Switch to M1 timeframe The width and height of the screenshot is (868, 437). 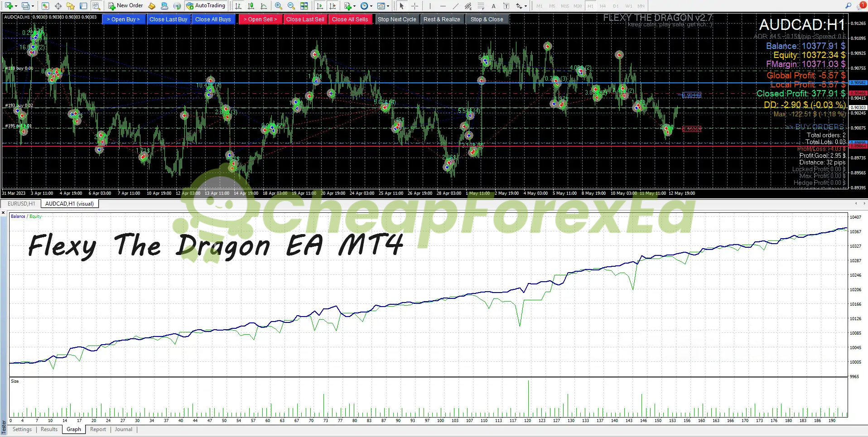pyautogui.click(x=539, y=6)
